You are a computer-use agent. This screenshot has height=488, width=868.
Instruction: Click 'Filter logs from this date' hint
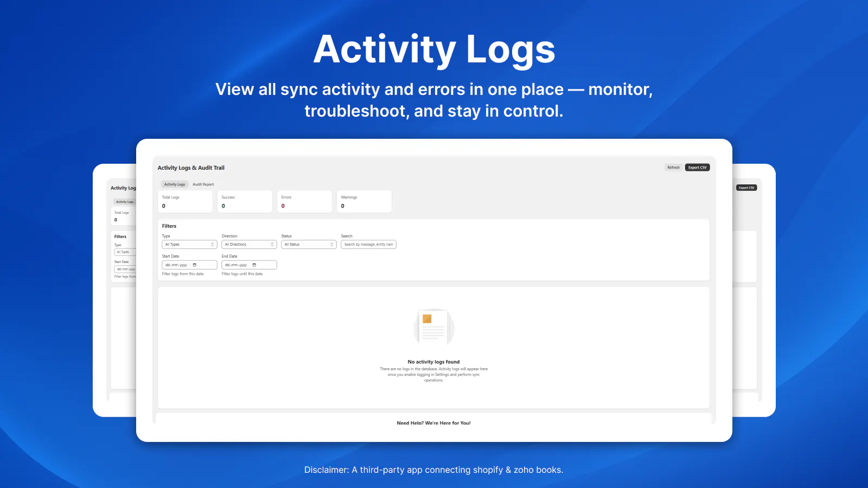(x=183, y=274)
